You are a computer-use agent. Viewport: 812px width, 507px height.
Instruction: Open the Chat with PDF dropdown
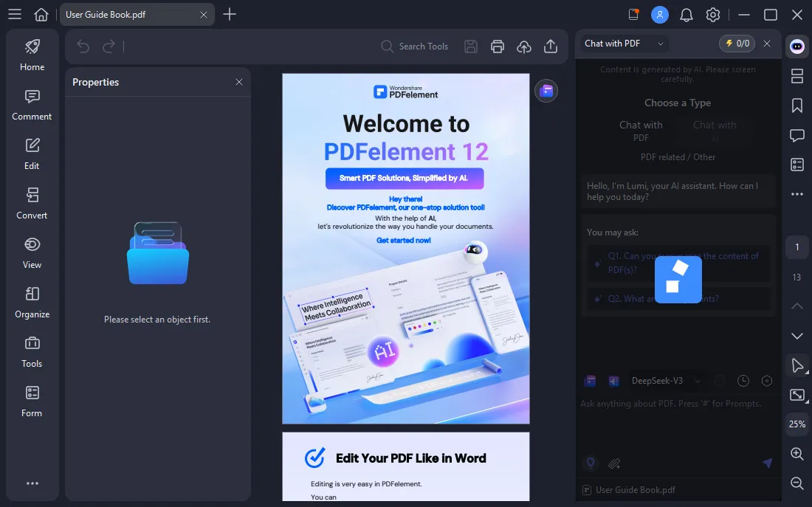[624, 44]
